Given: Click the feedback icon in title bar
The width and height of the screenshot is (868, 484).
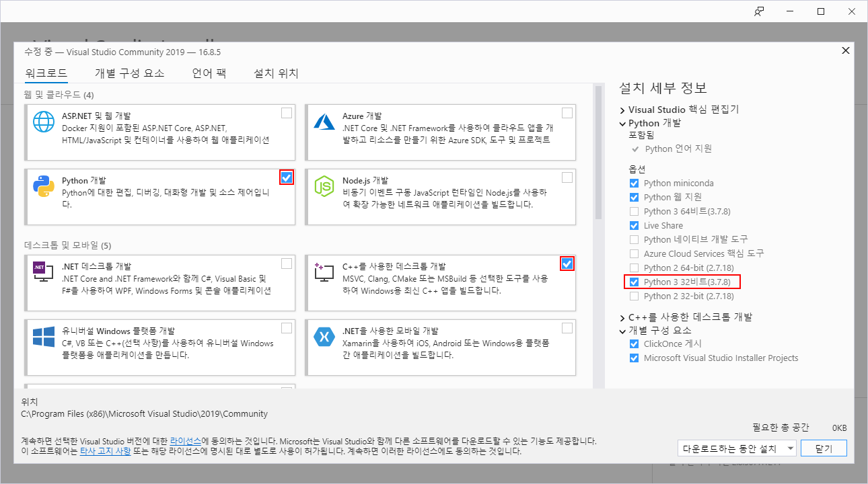Looking at the screenshot, I should click(x=759, y=11).
